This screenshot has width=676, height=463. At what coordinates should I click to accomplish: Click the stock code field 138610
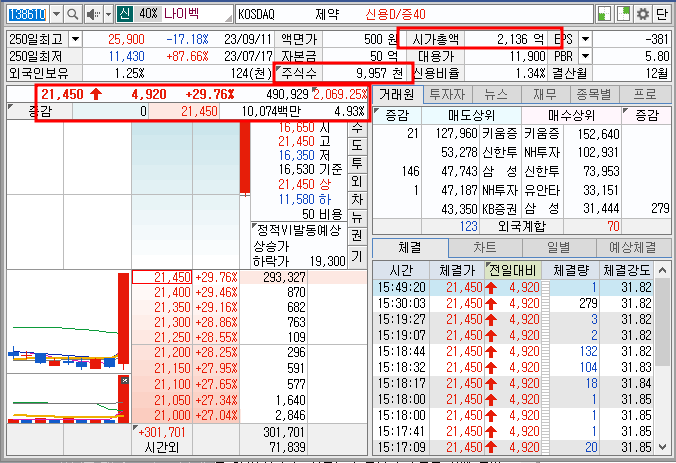point(28,15)
